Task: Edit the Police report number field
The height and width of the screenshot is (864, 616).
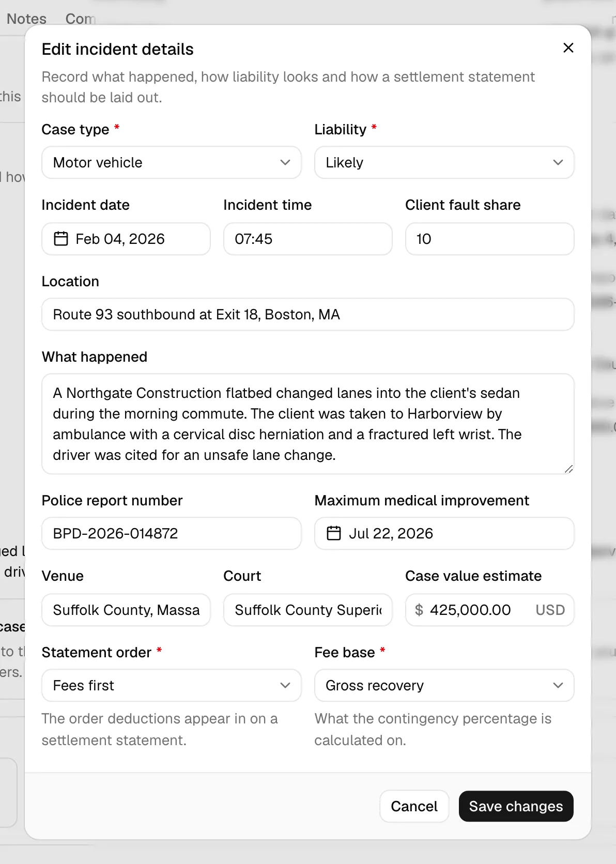Action: tap(172, 533)
